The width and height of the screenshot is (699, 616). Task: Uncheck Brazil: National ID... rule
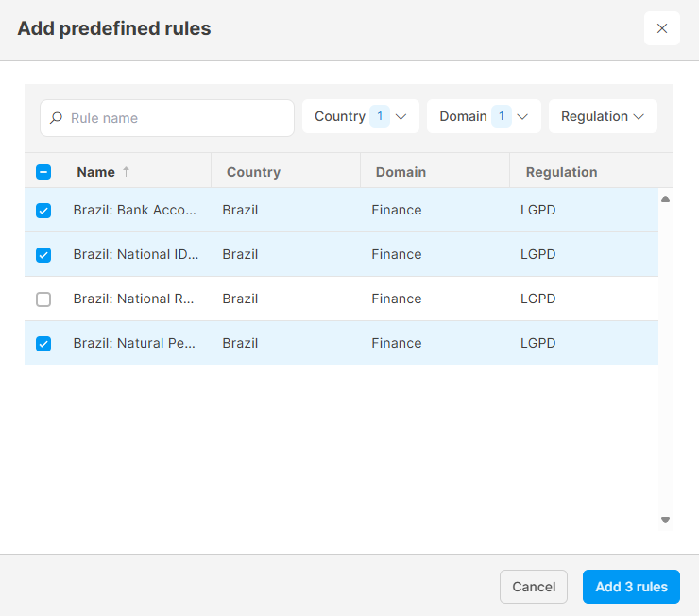coord(43,255)
